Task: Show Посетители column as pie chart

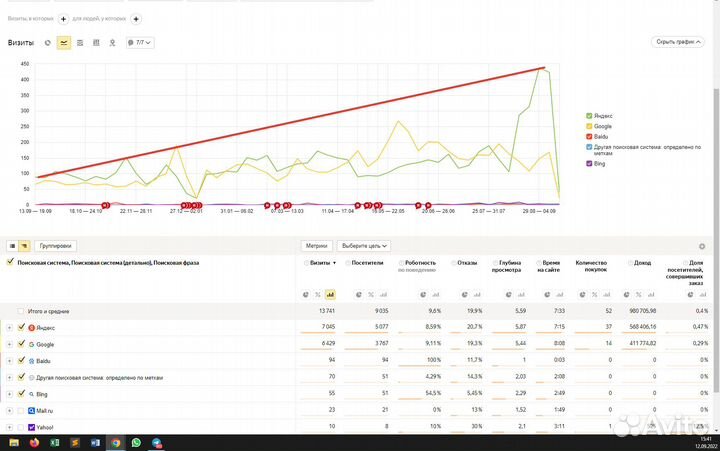Action: pos(359,294)
